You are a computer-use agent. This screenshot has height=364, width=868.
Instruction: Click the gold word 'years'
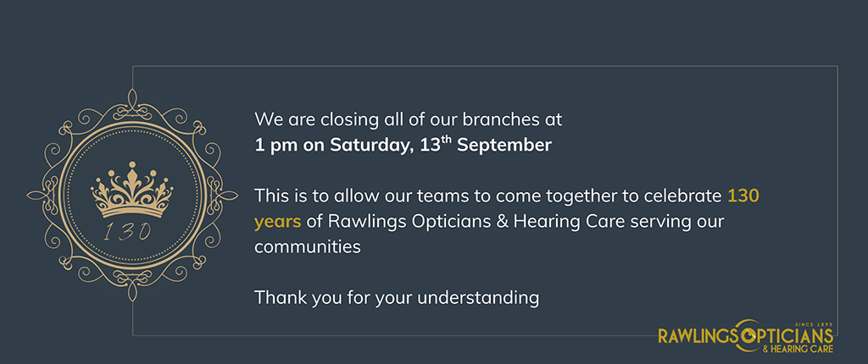click(278, 223)
